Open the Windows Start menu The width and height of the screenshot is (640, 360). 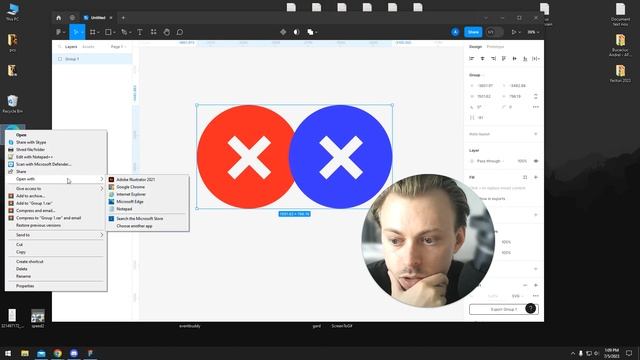[x=8, y=353]
